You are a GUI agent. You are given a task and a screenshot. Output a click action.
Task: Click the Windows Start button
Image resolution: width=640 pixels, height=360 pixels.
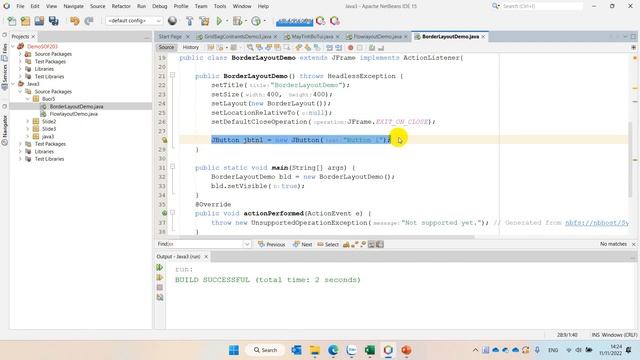[x=234, y=350]
